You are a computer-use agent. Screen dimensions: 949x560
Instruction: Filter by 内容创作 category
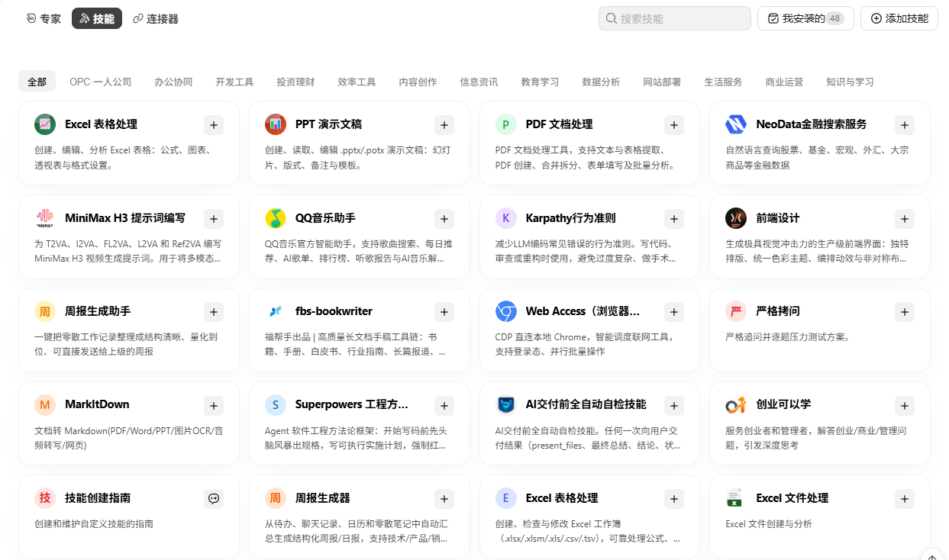(418, 82)
